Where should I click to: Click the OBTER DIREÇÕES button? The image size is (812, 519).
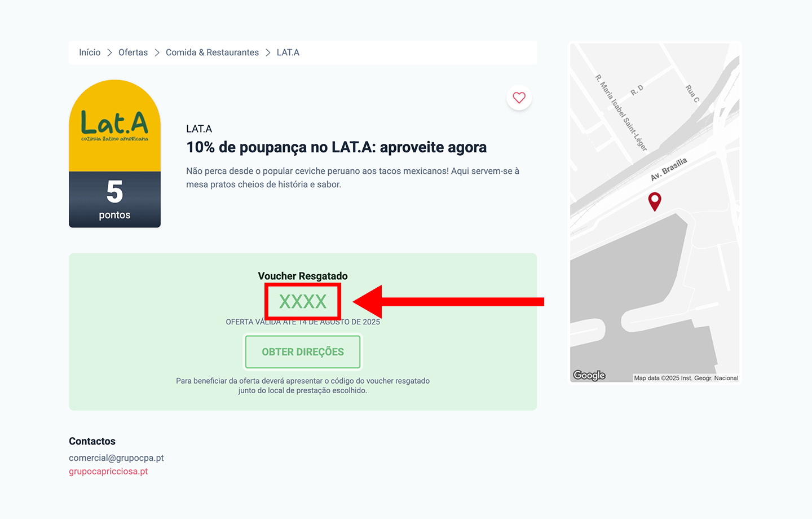302,351
